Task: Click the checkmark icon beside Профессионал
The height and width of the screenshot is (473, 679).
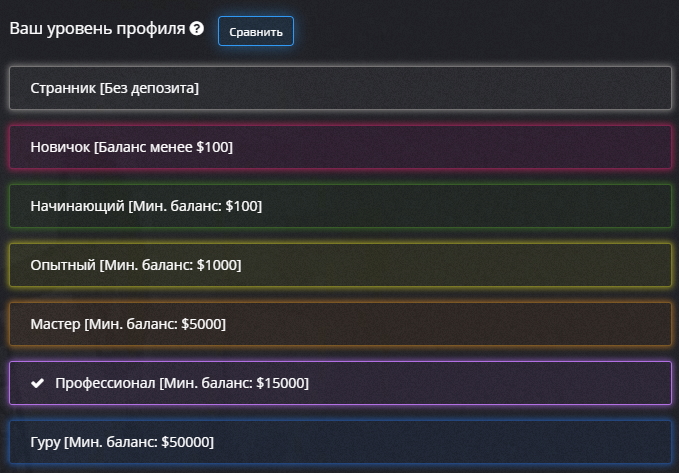Action: coord(38,383)
